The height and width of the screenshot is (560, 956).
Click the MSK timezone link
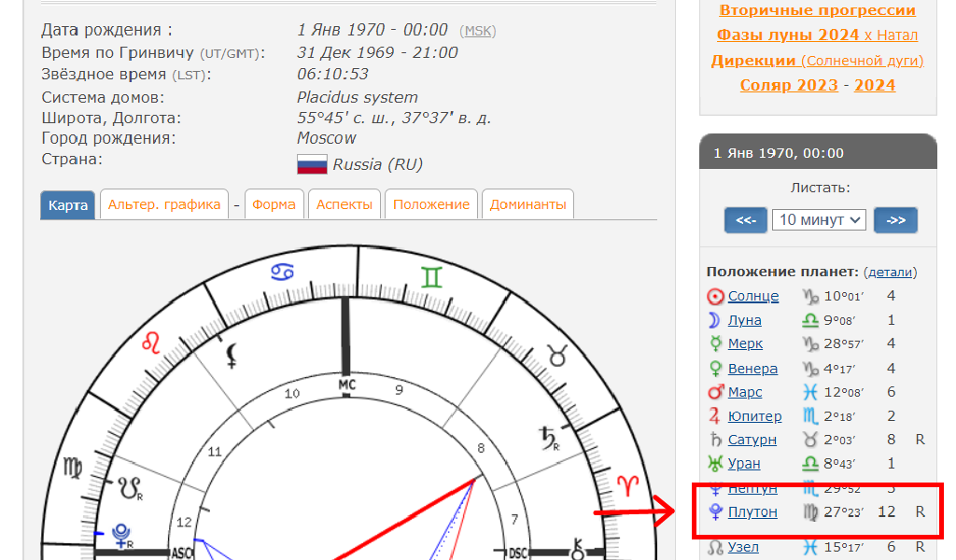477,31
